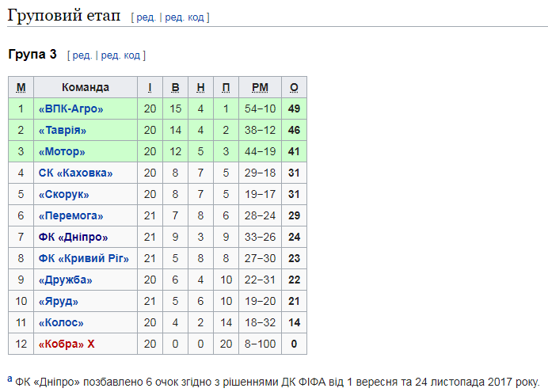Click «ред.» next to Група 3
Viewport: 548px width, 392px height.
click(82, 55)
